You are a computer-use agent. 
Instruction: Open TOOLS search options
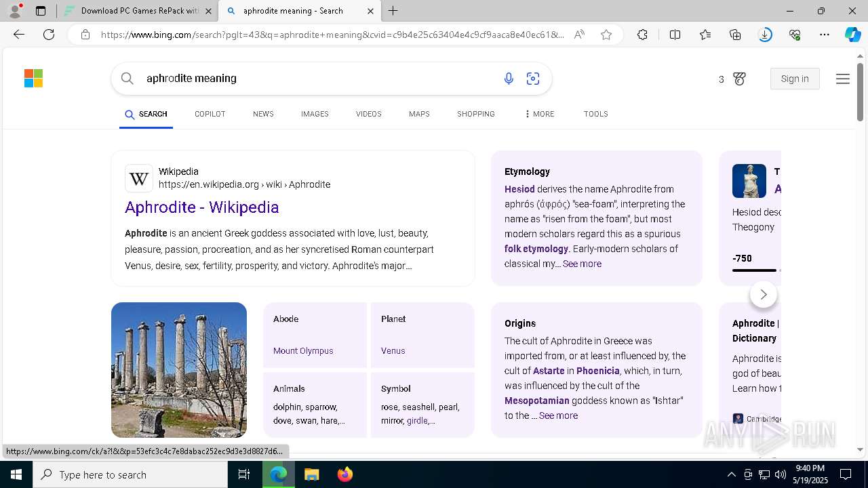click(595, 114)
